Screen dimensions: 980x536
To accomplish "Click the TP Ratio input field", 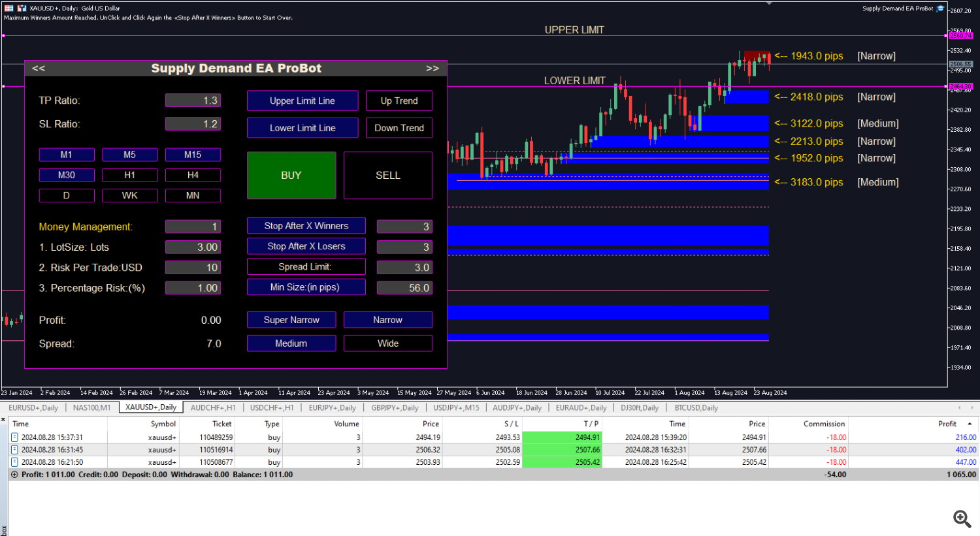I will tap(193, 101).
